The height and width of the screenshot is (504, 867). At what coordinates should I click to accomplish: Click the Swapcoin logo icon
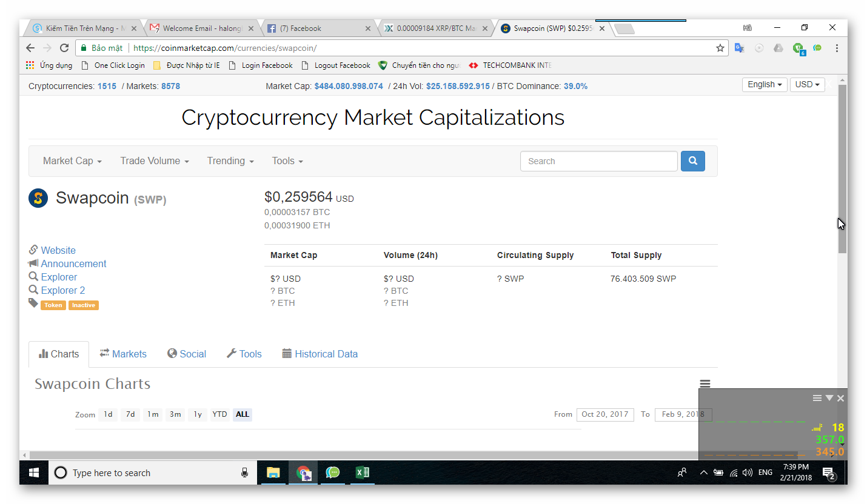(38, 198)
